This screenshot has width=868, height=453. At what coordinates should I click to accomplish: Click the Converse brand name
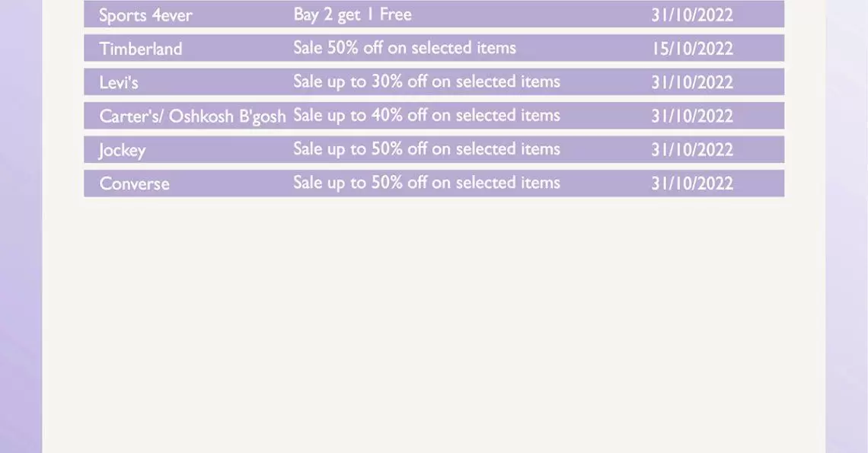(135, 183)
